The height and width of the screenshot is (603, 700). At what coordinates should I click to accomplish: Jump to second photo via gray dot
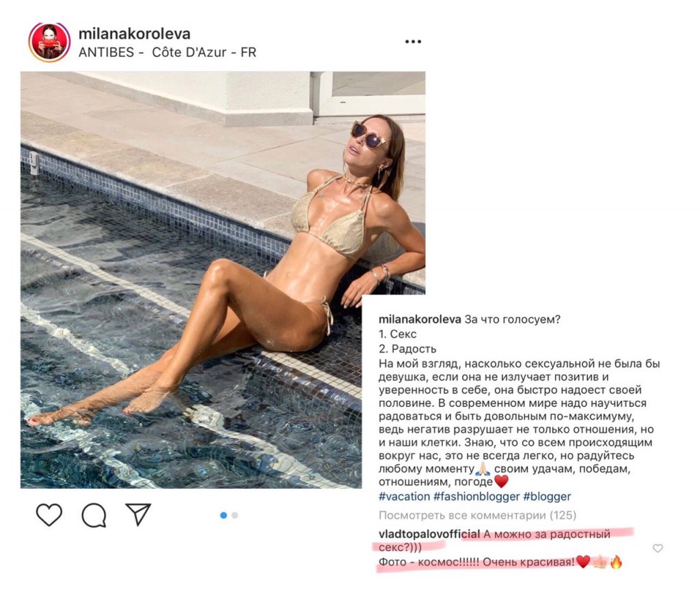235,515
